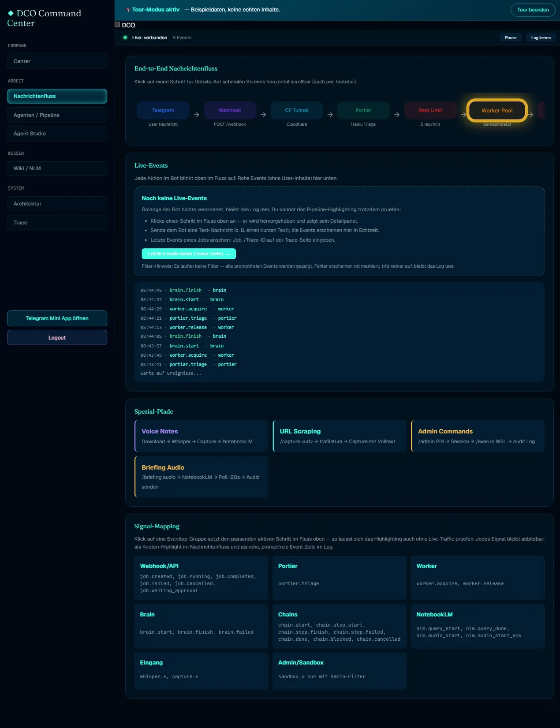Activate the Webhook/API signal group
The image size is (560, 728).
[201, 578]
